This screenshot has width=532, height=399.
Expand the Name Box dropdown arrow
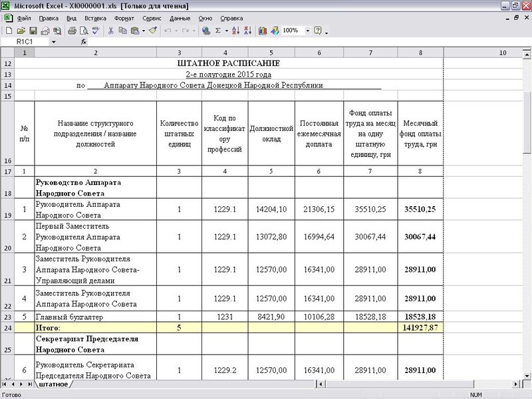point(53,41)
